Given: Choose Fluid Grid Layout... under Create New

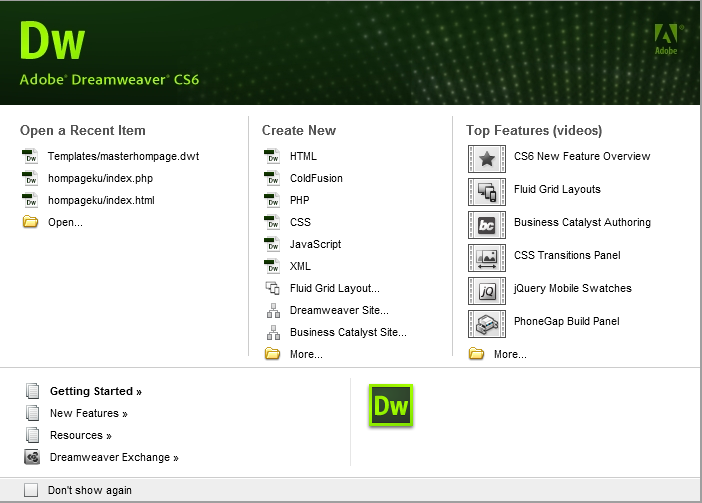Looking at the screenshot, I should (x=334, y=288).
